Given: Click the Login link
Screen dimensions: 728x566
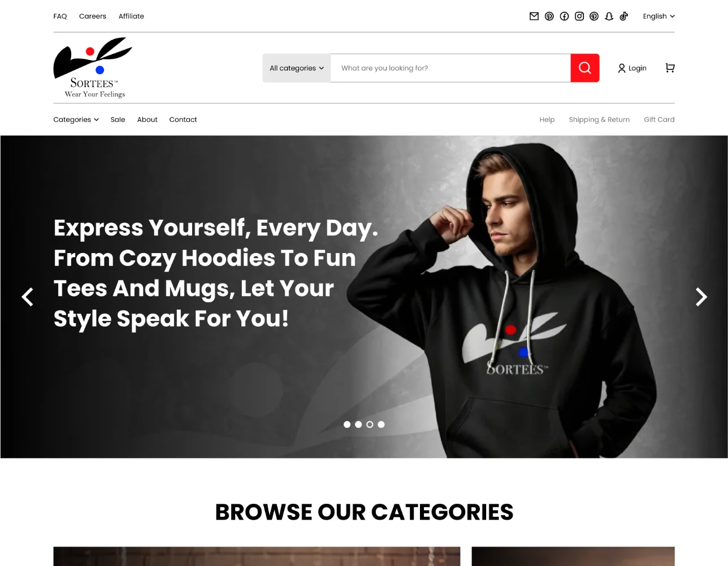Looking at the screenshot, I should pos(632,68).
